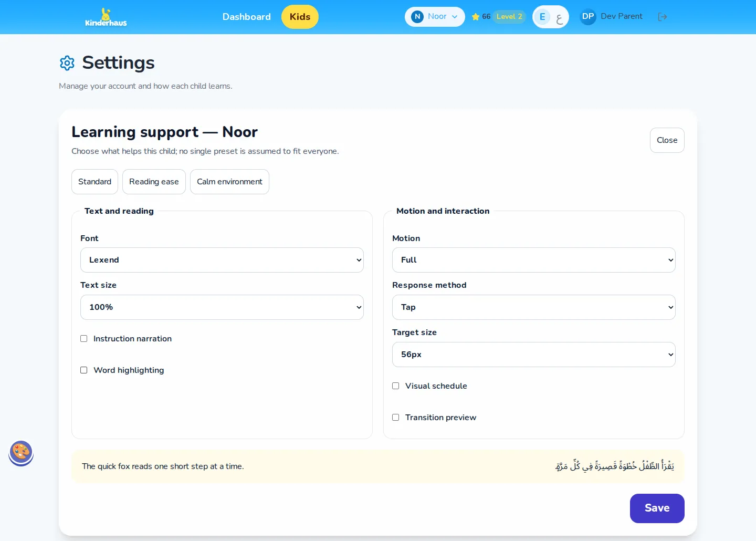Apply the Calm environment preset
This screenshot has width=756, height=541.
pos(229,182)
